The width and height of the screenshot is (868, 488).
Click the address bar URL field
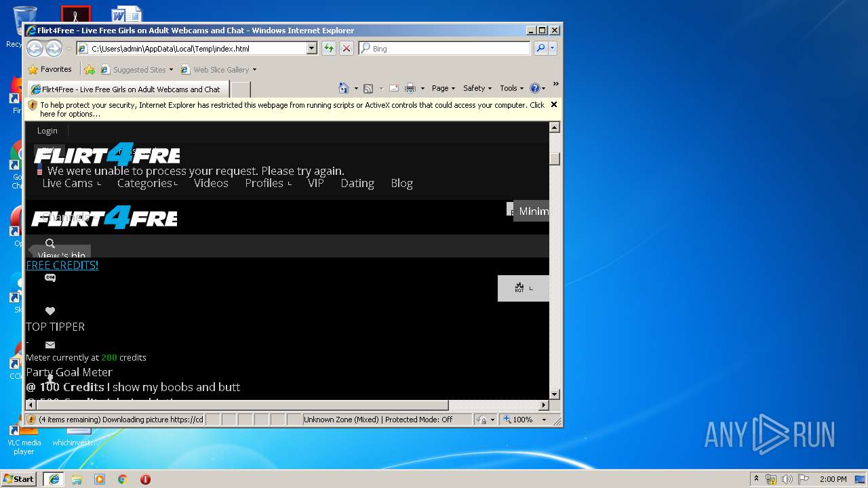point(197,48)
